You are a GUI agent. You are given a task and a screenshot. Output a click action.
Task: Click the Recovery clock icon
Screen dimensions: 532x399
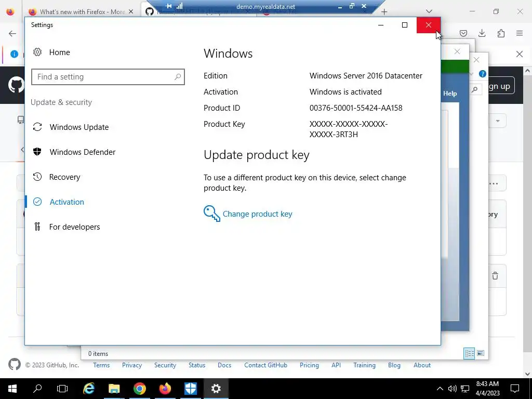coord(37,177)
